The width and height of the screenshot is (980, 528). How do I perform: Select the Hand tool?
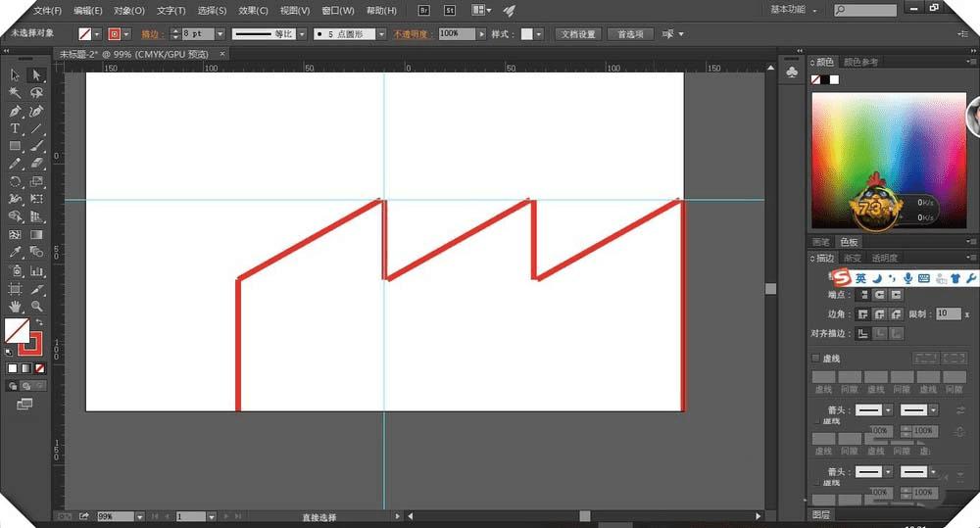click(x=15, y=307)
